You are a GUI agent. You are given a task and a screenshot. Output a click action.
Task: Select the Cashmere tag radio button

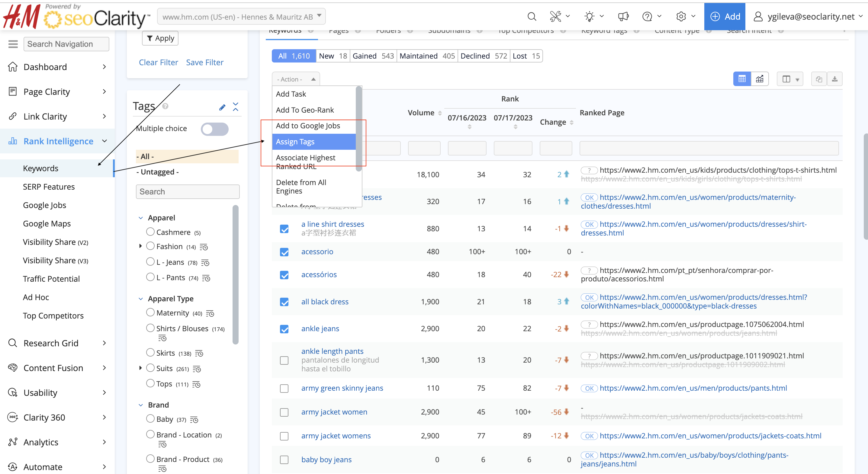150,232
